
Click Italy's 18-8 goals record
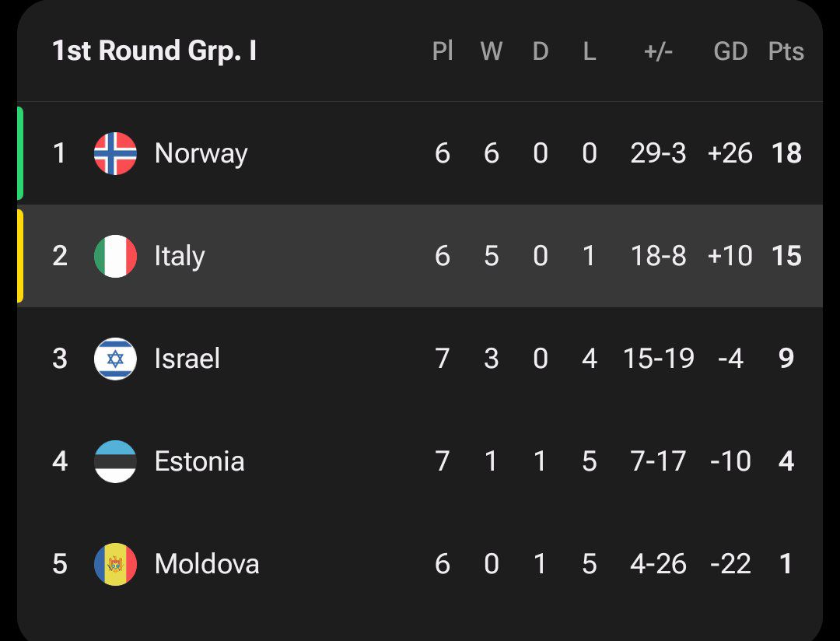[658, 256]
